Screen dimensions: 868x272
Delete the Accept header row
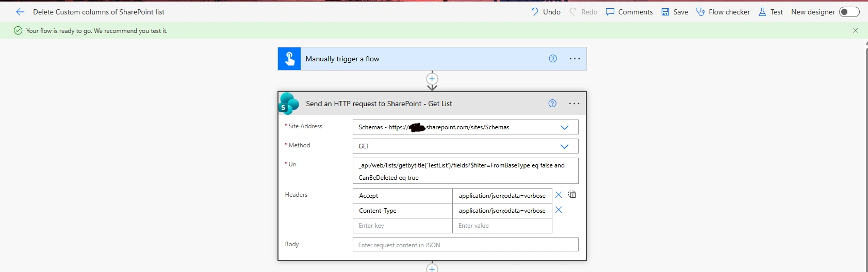[559, 195]
